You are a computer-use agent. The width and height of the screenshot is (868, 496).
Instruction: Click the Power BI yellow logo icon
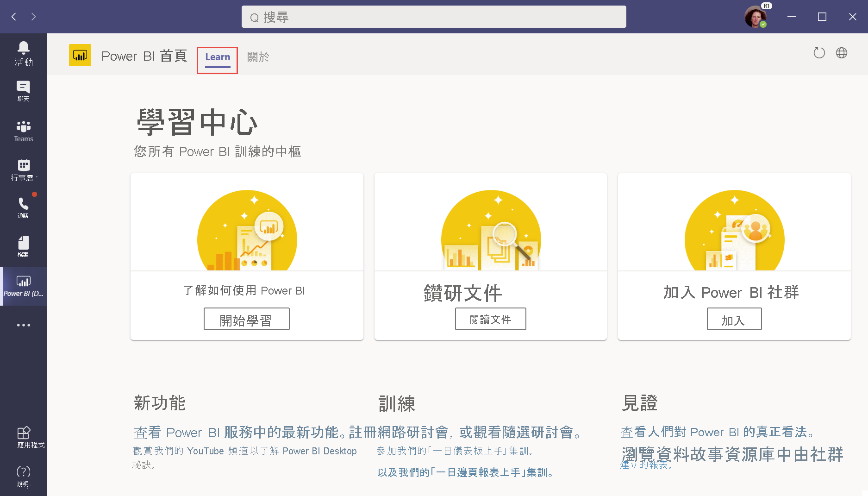80,56
